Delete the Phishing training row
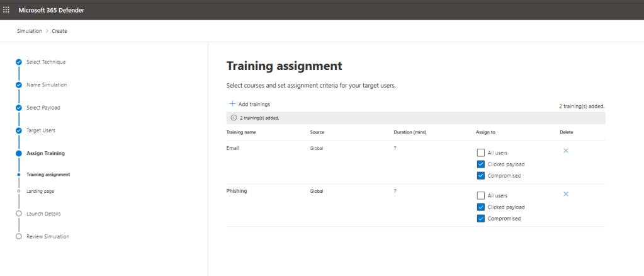Viewport: 644px width, 276px height. [x=565, y=194]
